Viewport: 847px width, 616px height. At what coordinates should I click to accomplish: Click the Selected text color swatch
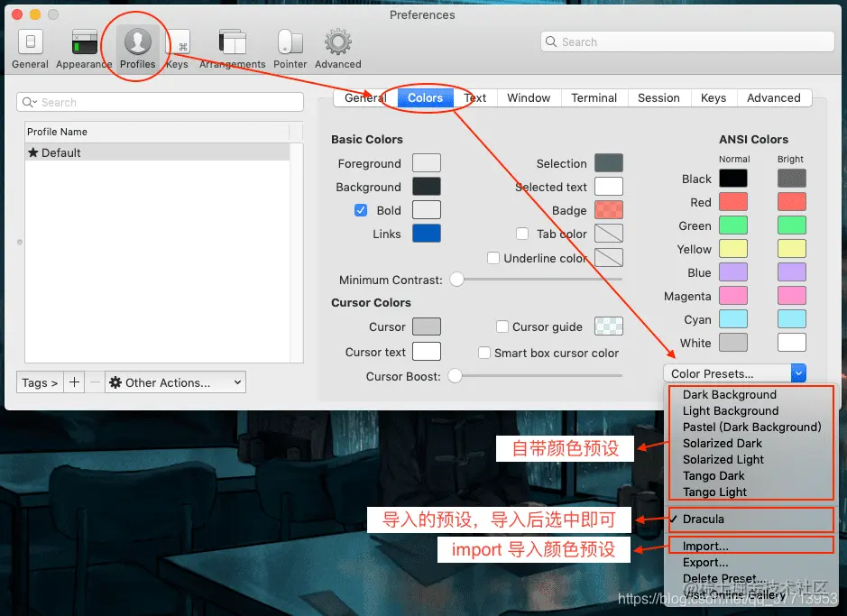tap(609, 187)
